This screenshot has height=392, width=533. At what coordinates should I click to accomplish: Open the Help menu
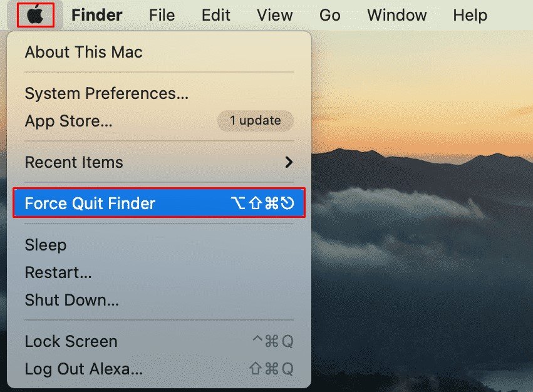tap(470, 15)
